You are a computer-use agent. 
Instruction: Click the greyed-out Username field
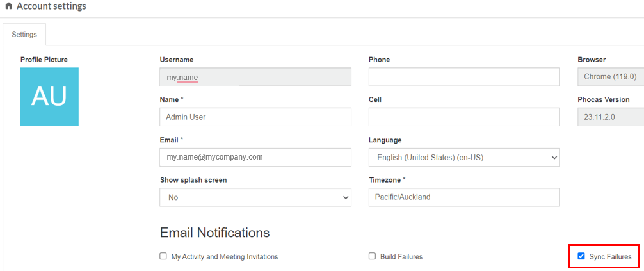click(255, 78)
